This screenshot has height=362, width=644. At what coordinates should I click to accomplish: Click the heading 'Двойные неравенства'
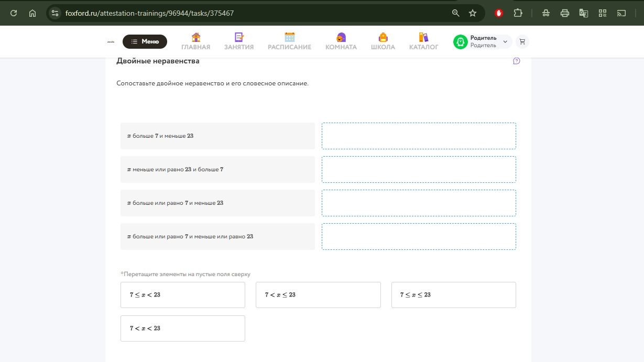(158, 61)
